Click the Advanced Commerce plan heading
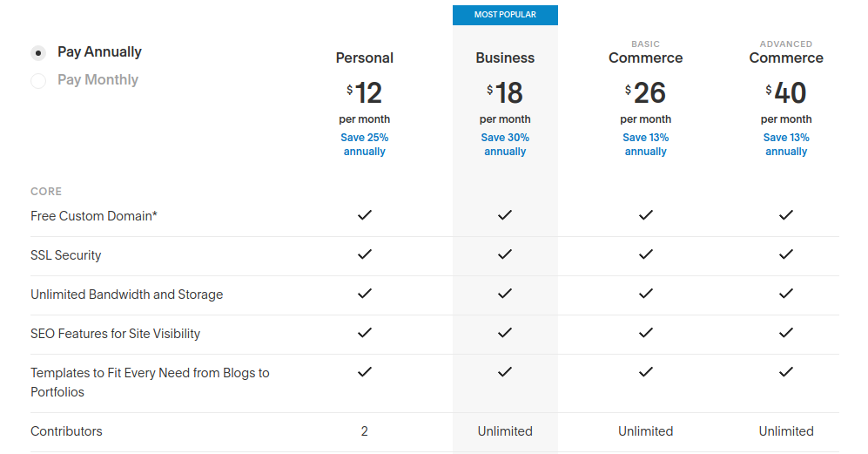 pos(786,58)
